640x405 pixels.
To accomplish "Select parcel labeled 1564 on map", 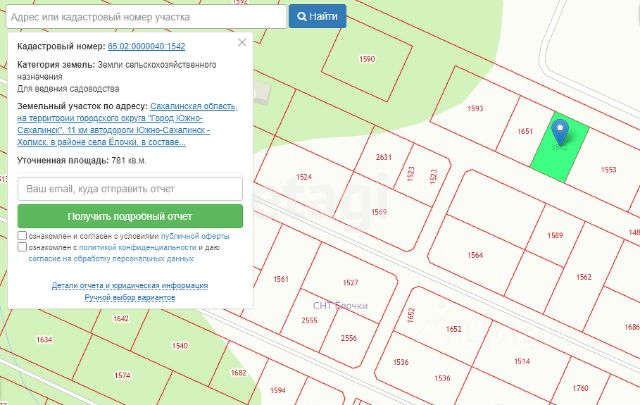I will [475, 255].
